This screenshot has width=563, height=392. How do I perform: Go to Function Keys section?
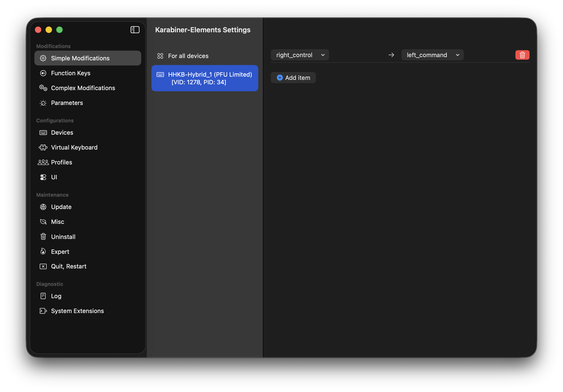(x=88, y=73)
